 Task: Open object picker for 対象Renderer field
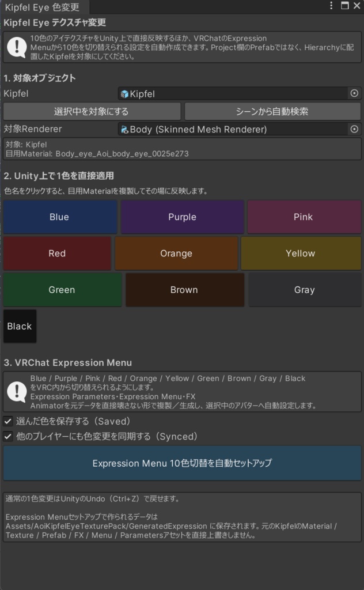(x=354, y=129)
